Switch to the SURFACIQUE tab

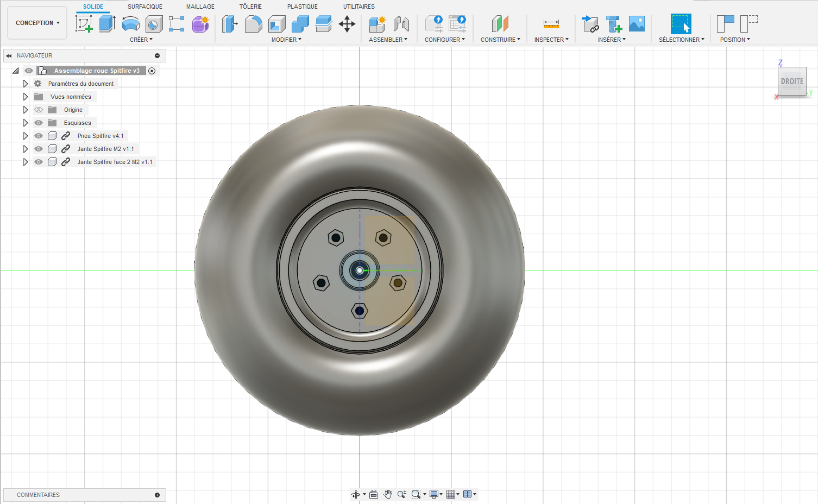[145, 7]
